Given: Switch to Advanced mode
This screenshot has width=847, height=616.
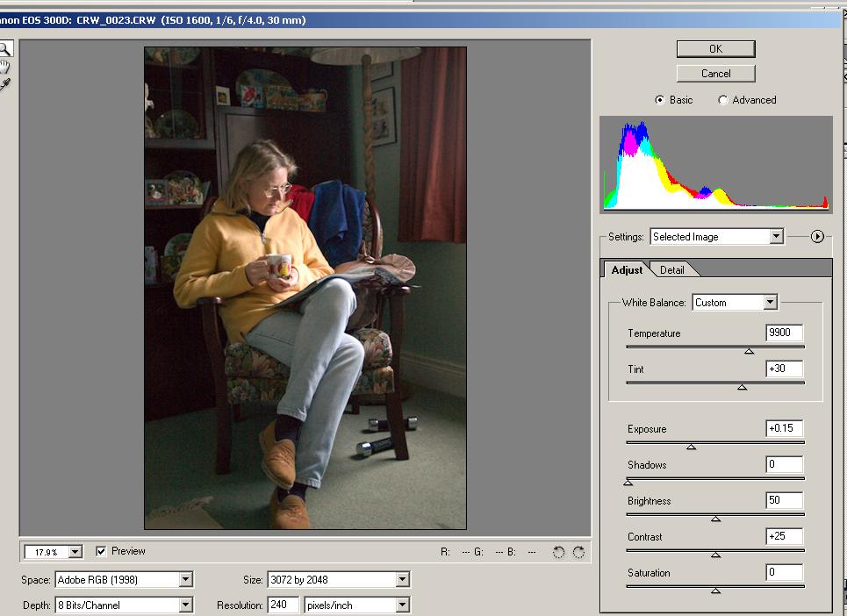Looking at the screenshot, I should pos(723,100).
